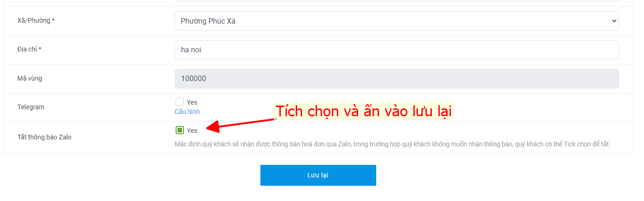This screenshot has height=201, width=644.
Task: Click the grey Zalo notification description text
Action: 391,144
